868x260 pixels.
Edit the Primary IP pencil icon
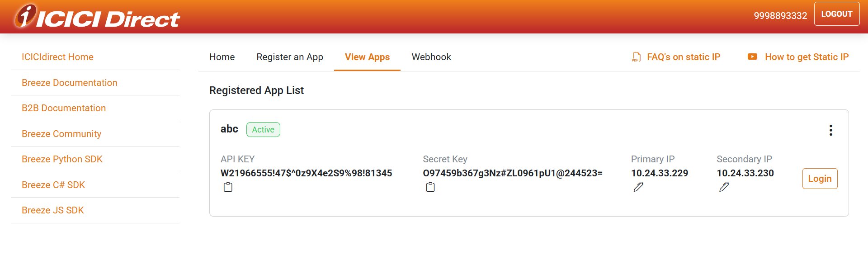pyautogui.click(x=638, y=187)
